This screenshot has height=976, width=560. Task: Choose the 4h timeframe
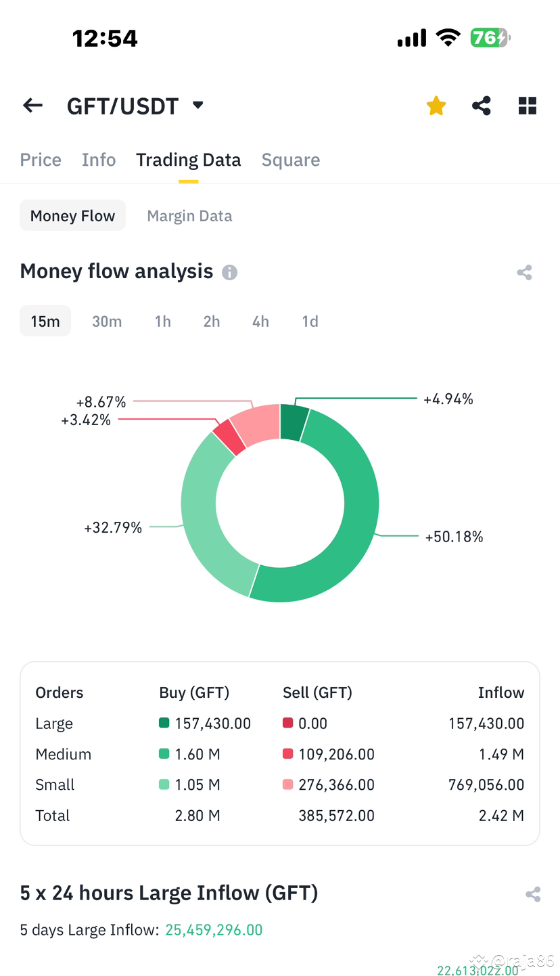pos(260,321)
